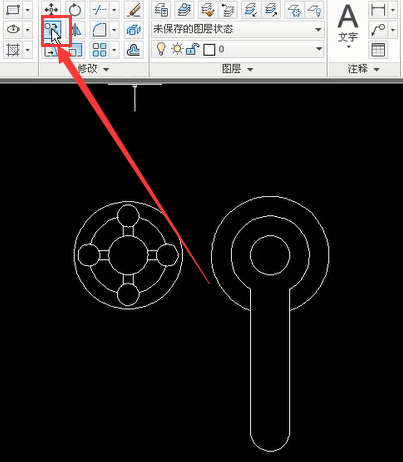The width and height of the screenshot is (403, 462).
Task: Select the Explode tool
Action: click(134, 30)
